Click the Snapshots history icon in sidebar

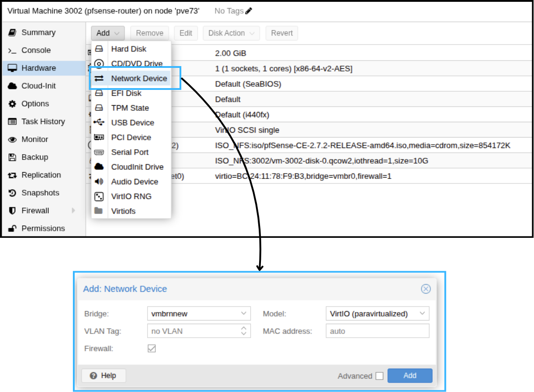(13, 193)
